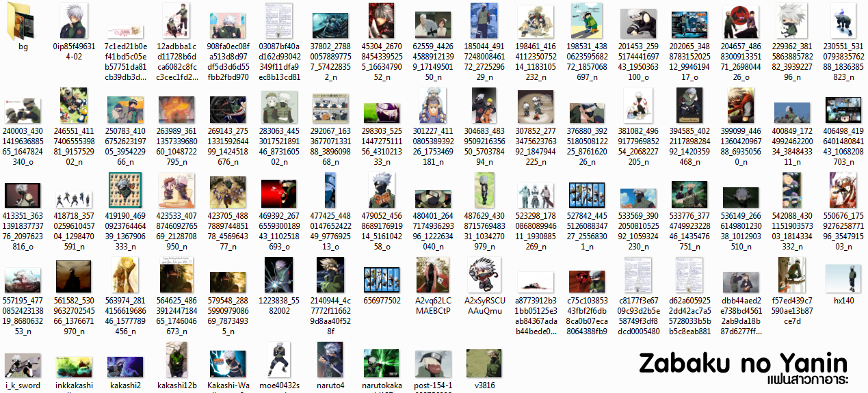Select the 0ip85f496314-02 image thumbnail
868x393 pixels.
(x=73, y=20)
